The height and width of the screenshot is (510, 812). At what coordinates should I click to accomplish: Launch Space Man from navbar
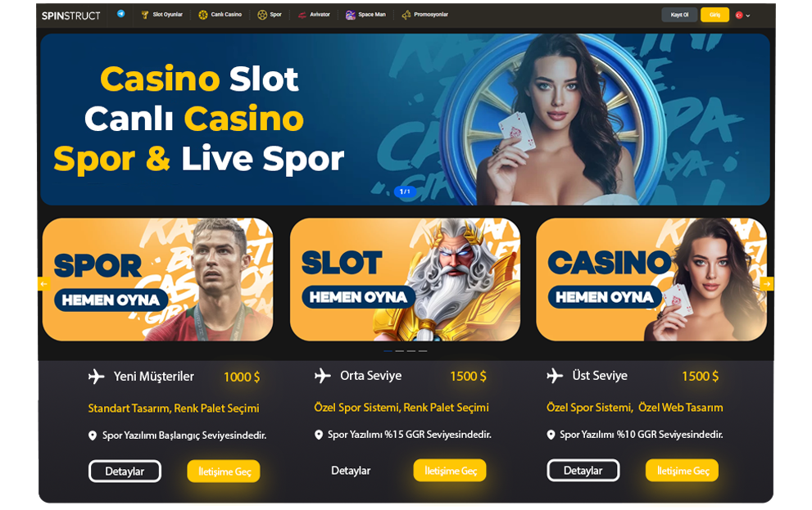point(365,15)
